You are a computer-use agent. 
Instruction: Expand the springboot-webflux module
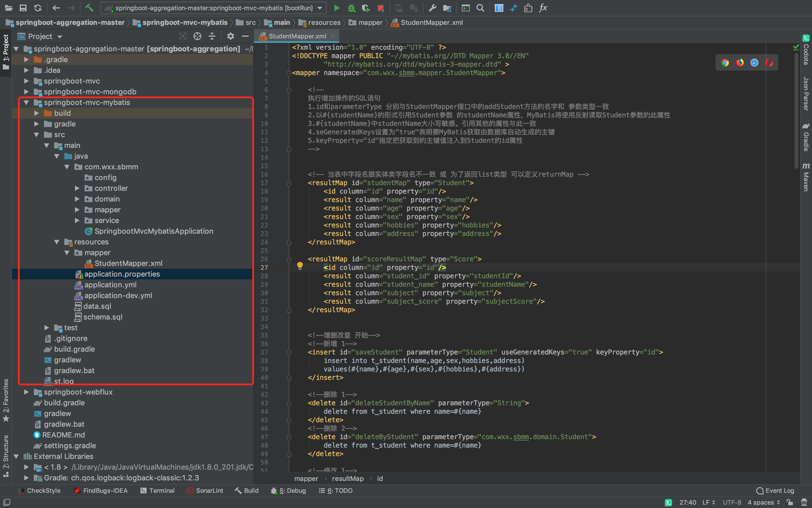coord(26,392)
